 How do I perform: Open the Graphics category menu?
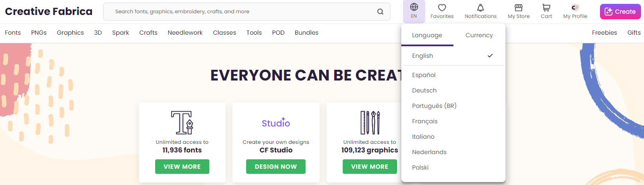click(70, 33)
